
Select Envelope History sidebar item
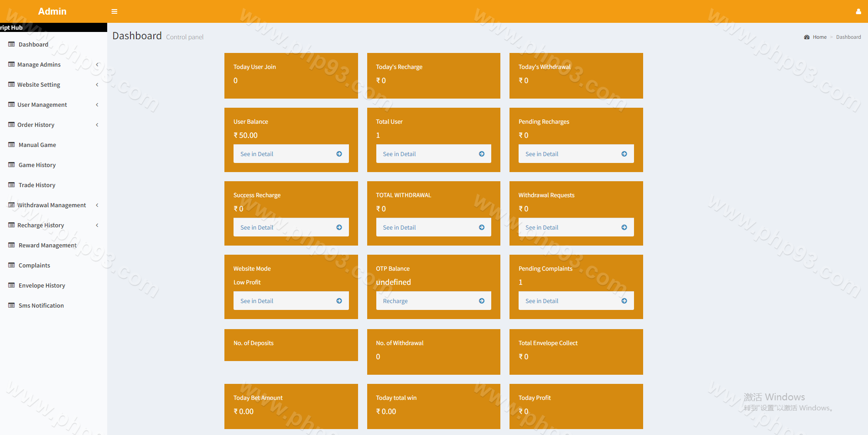point(42,285)
